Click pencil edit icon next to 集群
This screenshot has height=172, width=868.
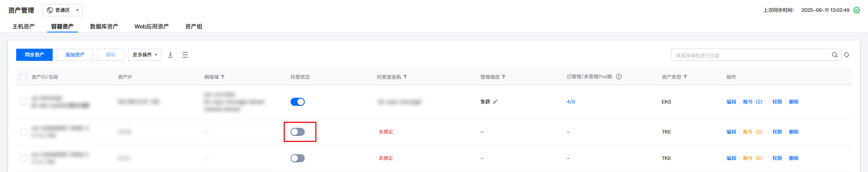[x=495, y=102]
